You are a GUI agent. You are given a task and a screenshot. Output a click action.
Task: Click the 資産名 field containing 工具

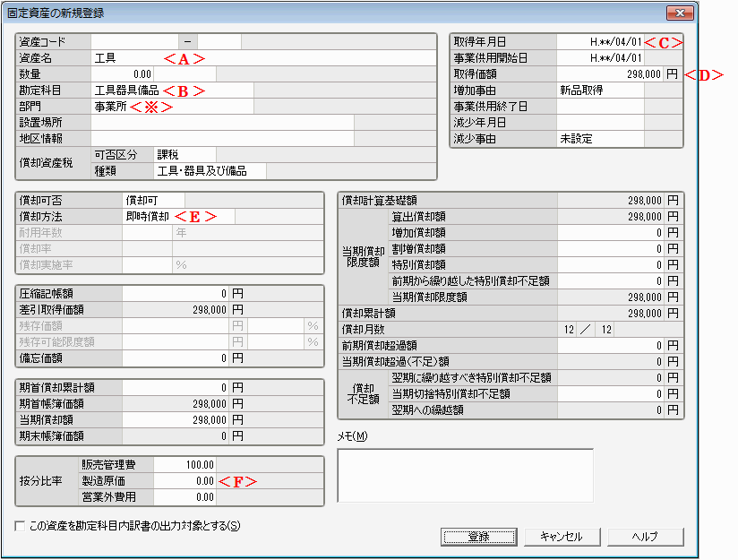pos(125,57)
